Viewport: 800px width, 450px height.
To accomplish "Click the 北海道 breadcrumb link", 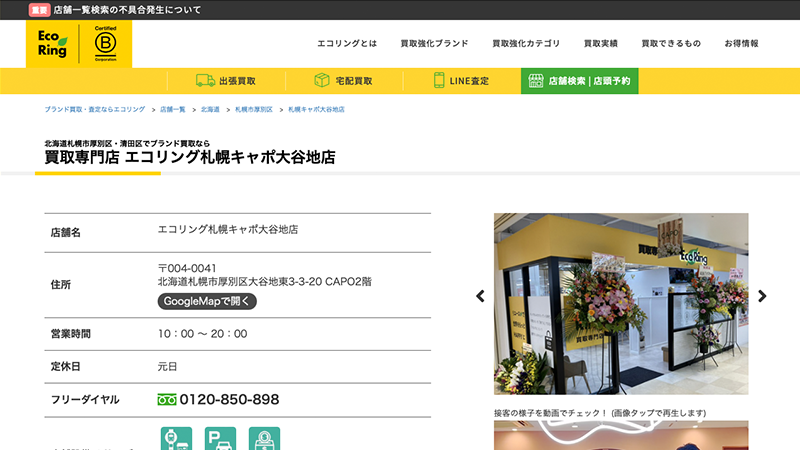I will coord(210,108).
